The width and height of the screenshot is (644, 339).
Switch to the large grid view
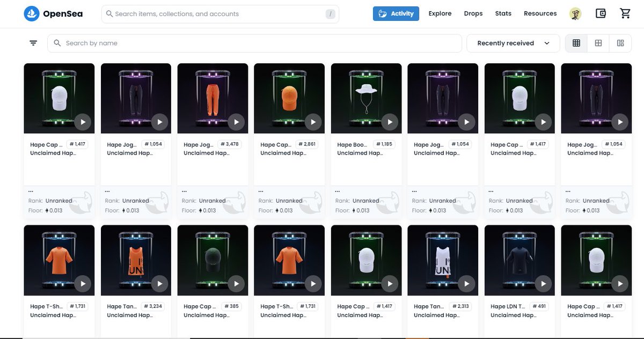[598, 43]
